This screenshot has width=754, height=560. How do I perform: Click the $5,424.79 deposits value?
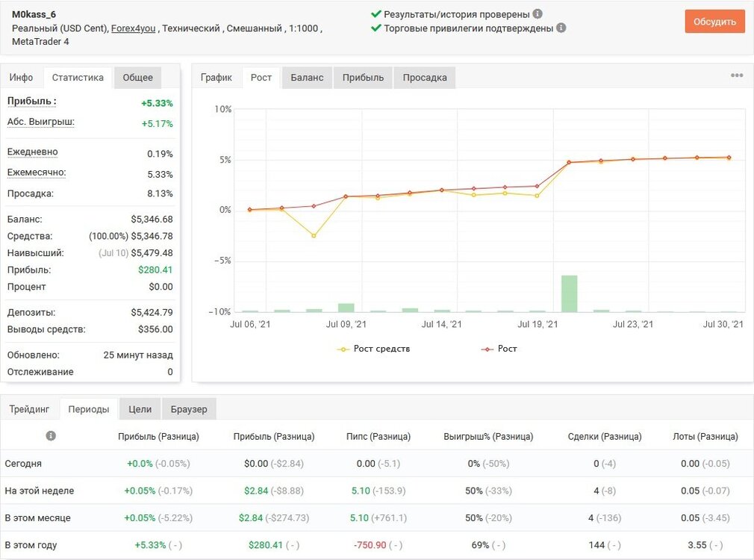tap(152, 313)
